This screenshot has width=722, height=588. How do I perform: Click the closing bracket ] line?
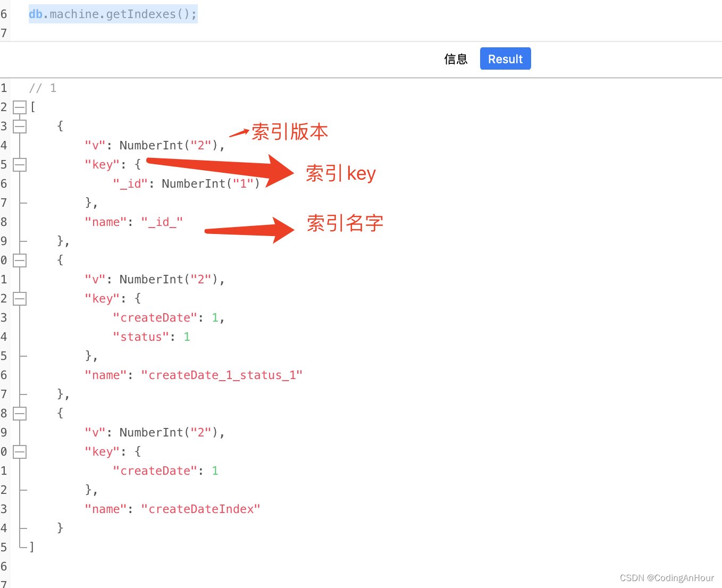pyautogui.click(x=32, y=547)
